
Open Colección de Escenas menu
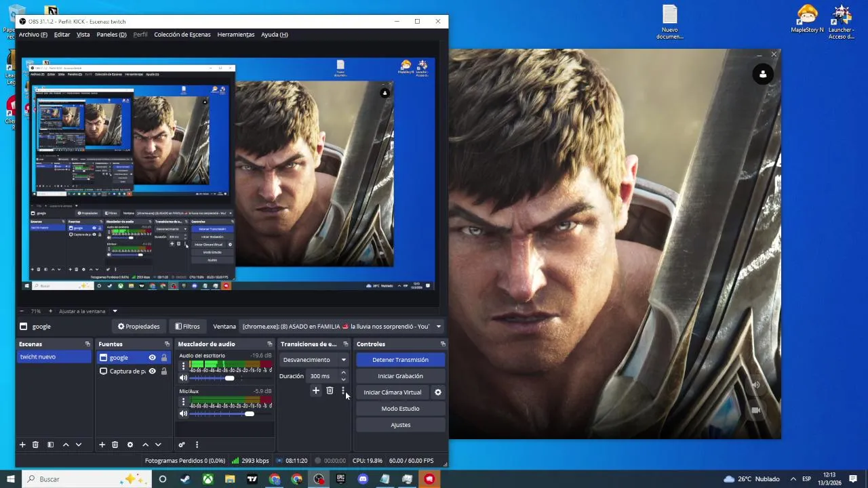pyautogui.click(x=182, y=35)
